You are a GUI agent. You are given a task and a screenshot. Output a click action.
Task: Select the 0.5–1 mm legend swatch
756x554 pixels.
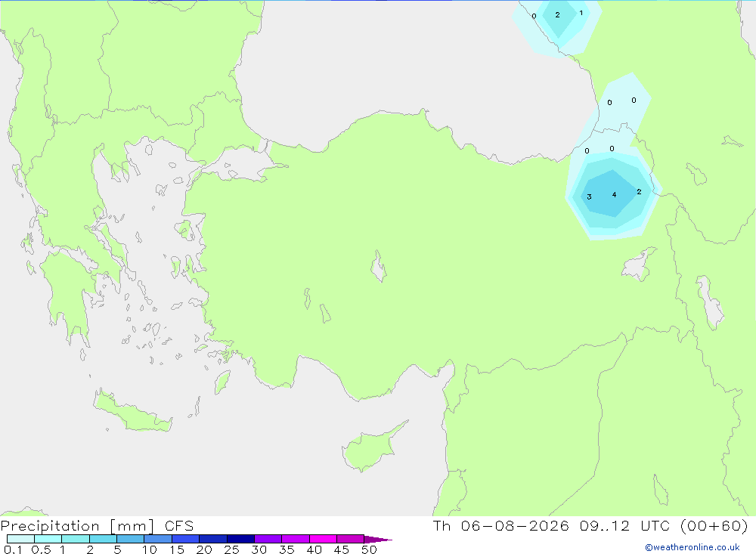pos(48,539)
